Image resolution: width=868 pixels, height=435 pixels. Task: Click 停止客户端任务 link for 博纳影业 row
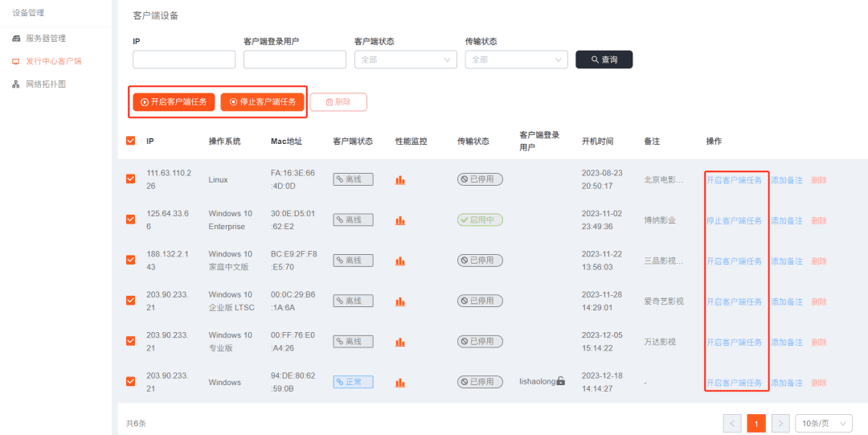coord(734,220)
